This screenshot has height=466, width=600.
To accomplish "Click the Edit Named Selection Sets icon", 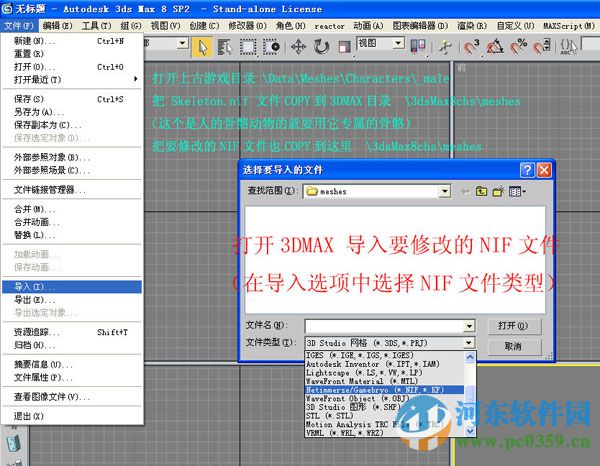I will [568, 47].
